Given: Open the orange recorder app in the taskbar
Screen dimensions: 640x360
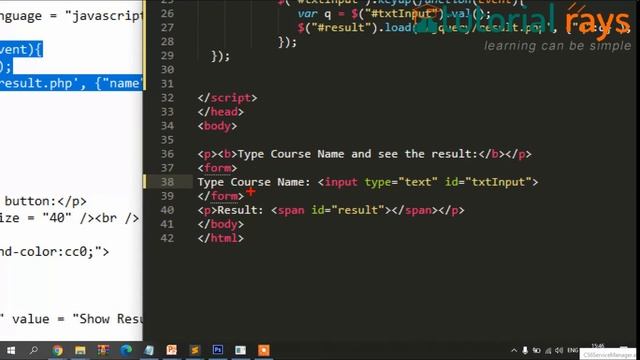Looking at the screenshot, I should coord(264,350).
